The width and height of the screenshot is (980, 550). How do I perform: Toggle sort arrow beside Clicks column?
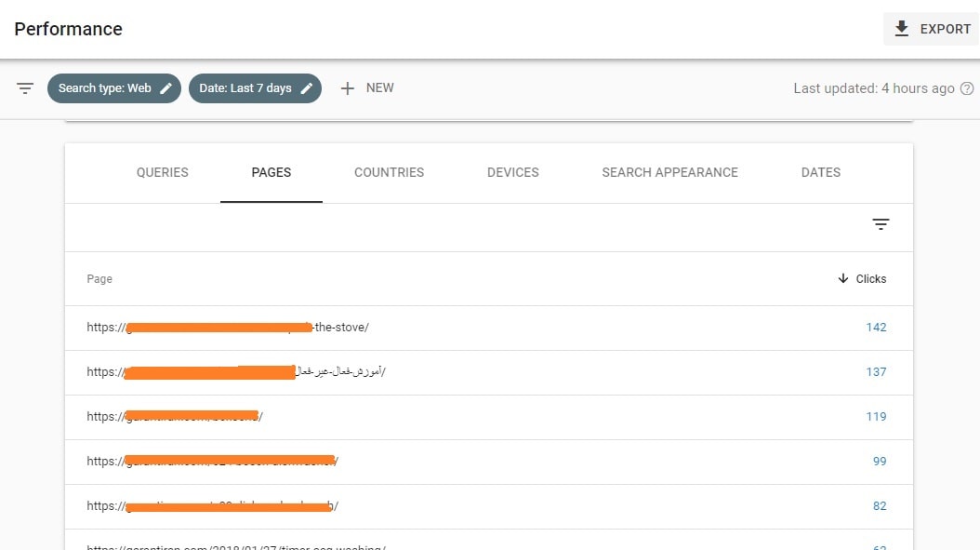843,278
